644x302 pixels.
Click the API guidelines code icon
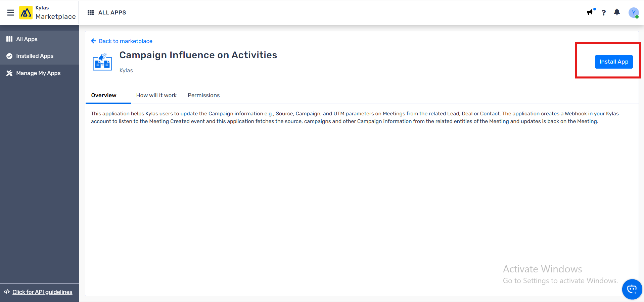pos(7,292)
